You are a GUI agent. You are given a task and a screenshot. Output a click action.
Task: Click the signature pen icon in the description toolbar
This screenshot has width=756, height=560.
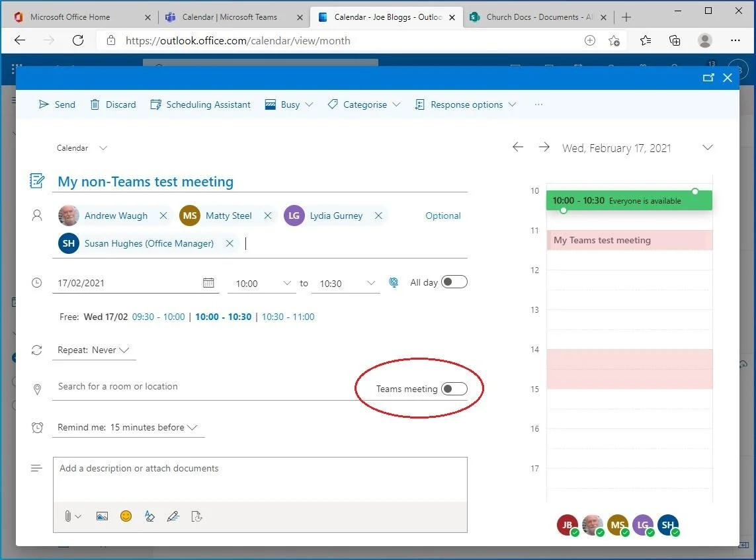click(x=173, y=516)
